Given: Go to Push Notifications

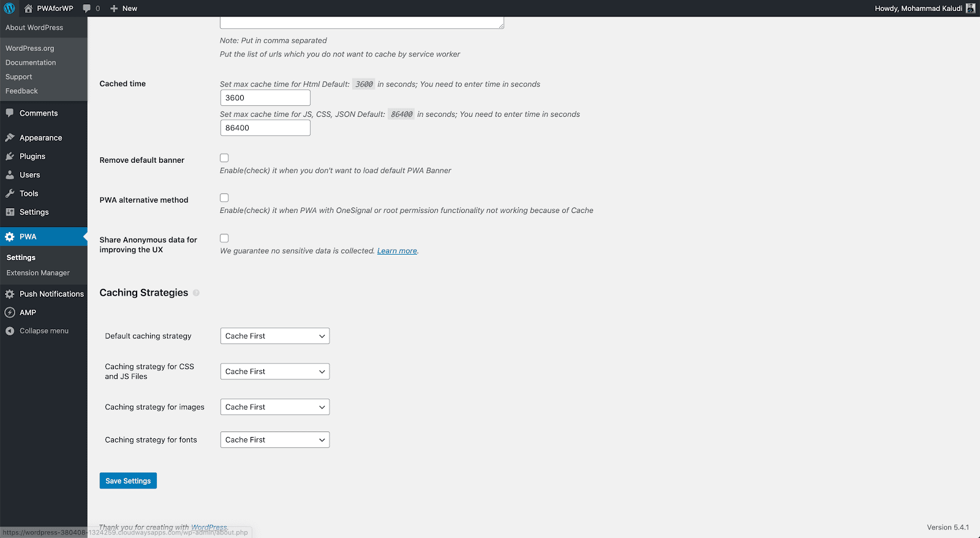Looking at the screenshot, I should [51, 294].
